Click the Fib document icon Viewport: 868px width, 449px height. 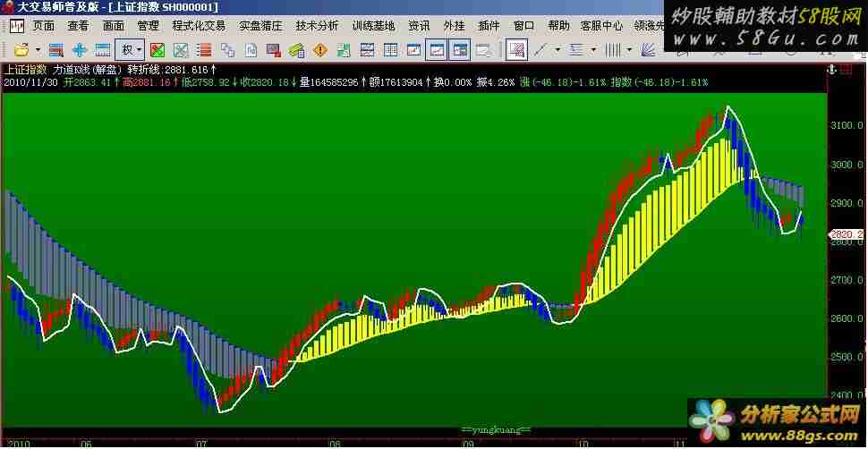tap(251, 50)
